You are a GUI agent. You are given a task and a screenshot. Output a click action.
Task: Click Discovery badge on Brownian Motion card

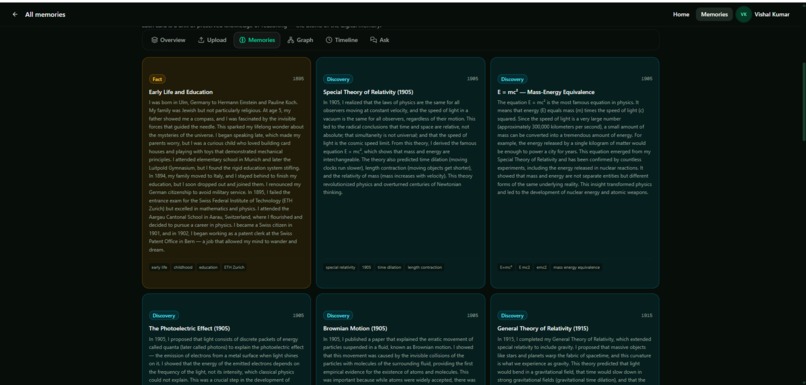(338, 316)
